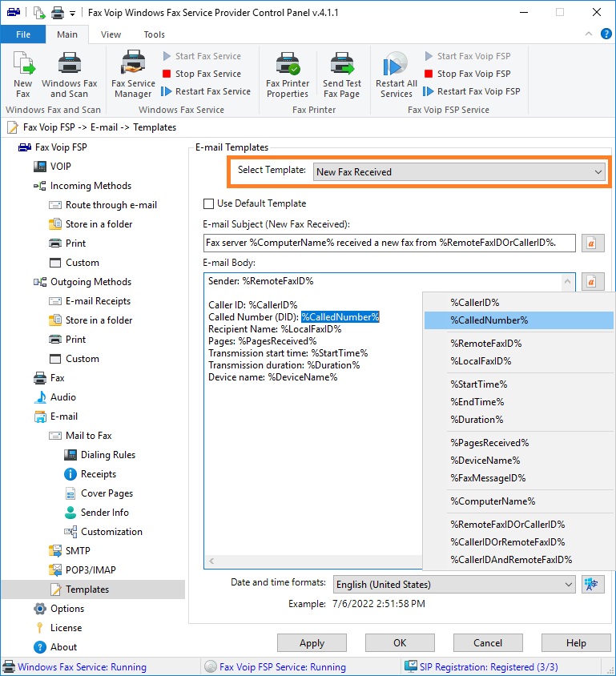Choose %CallerID% from the variable menu
This screenshot has height=676, width=616.
[518, 303]
